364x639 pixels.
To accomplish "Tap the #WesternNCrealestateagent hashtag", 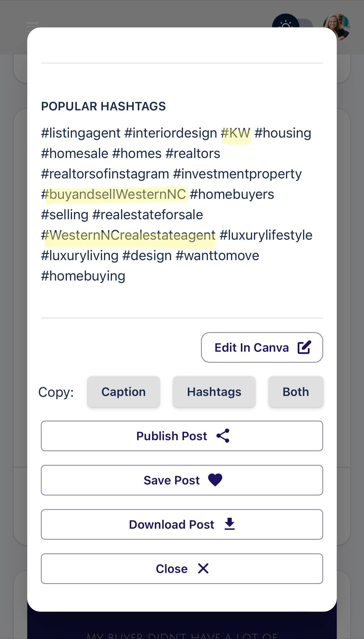I will (128, 235).
